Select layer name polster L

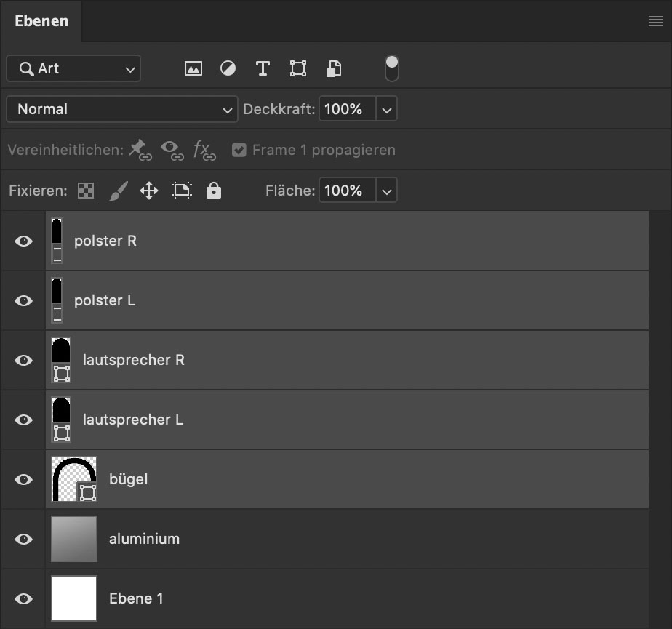(x=105, y=300)
